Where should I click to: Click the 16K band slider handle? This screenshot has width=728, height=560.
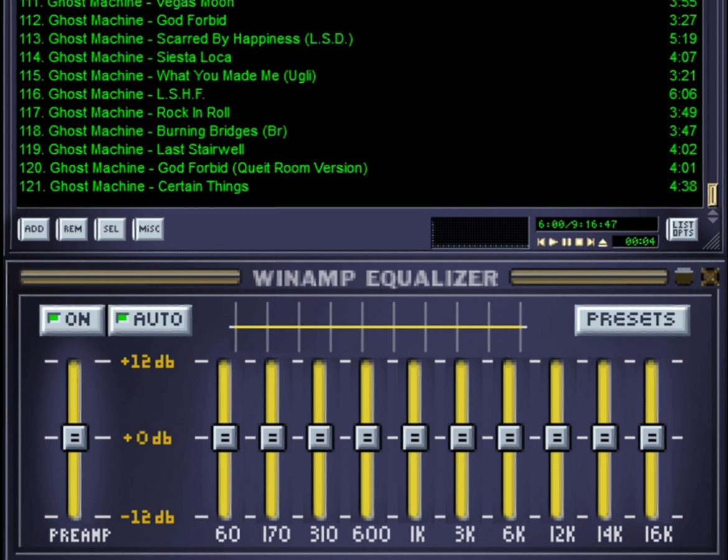click(x=652, y=437)
